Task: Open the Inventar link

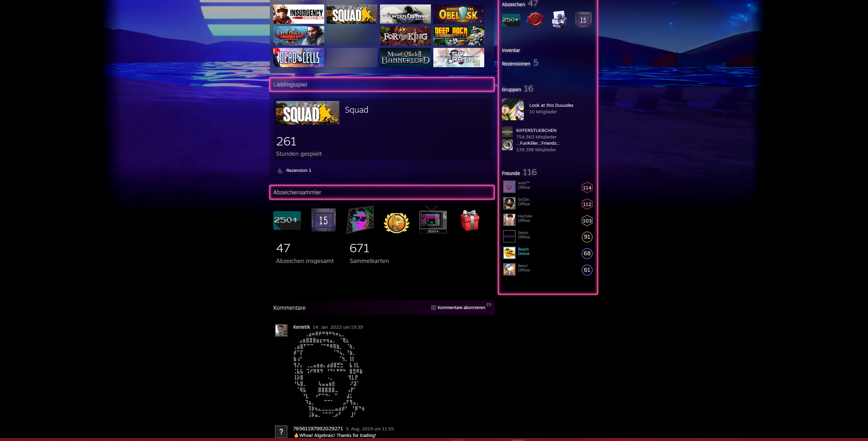Action: click(511, 50)
